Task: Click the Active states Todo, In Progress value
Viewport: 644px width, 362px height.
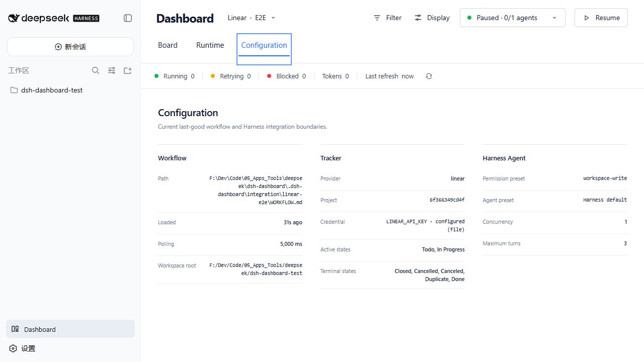Action: coord(443,249)
